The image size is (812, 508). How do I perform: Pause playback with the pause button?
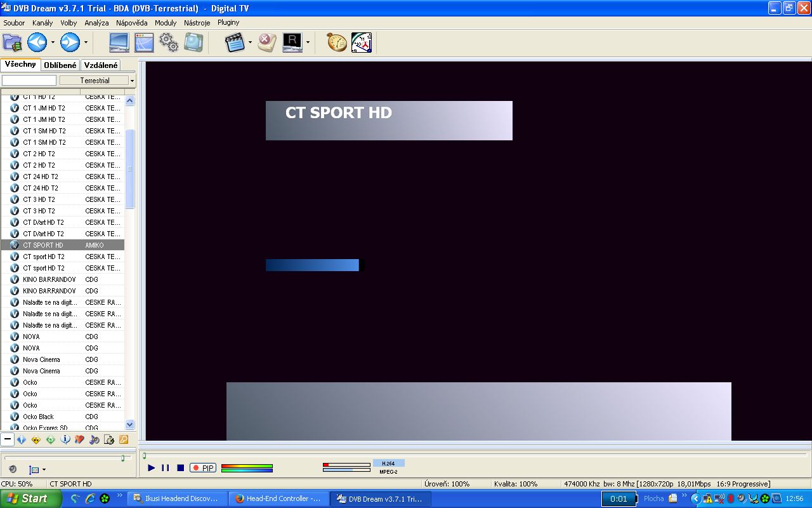[166, 468]
